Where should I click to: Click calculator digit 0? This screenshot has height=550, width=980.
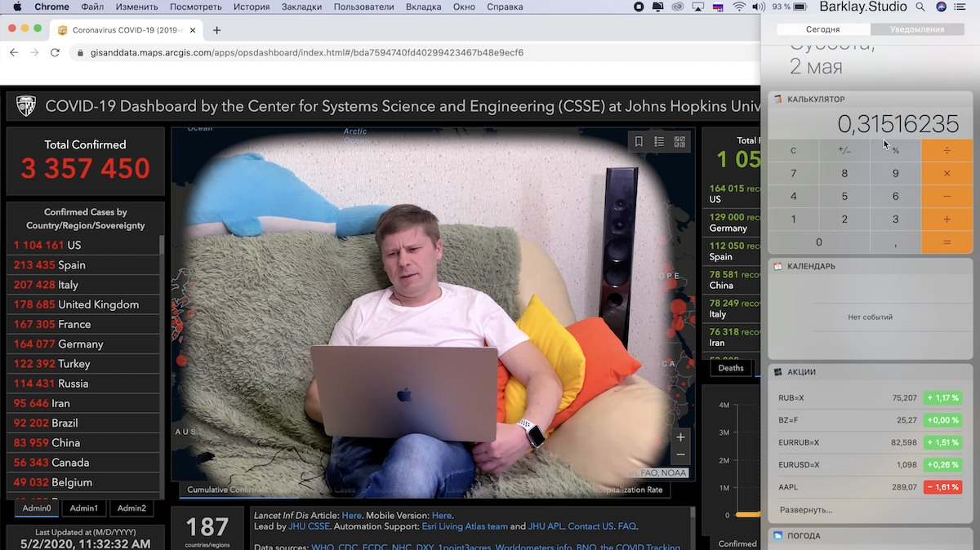point(819,242)
